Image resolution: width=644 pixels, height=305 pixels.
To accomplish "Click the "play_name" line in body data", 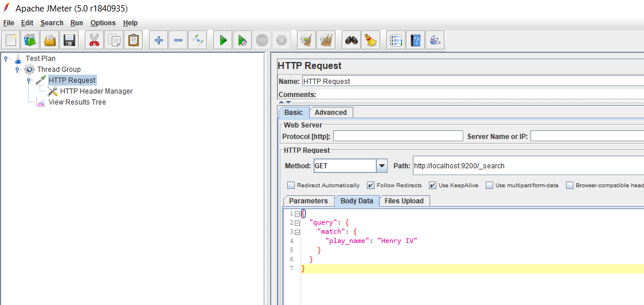I will point(371,241).
